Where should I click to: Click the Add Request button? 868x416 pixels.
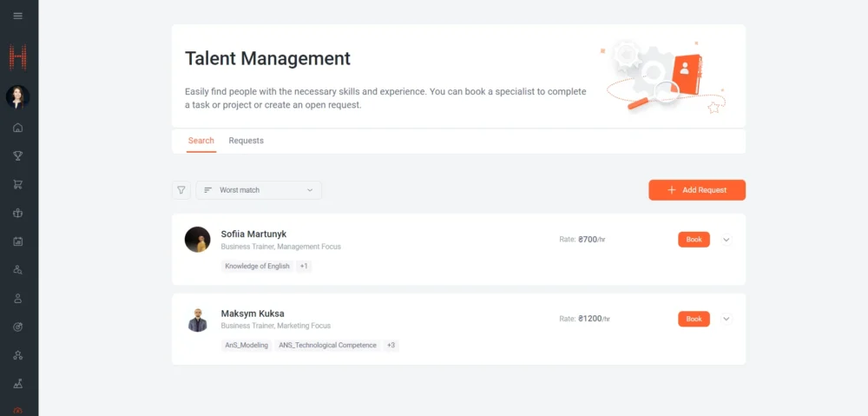point(696,190)
